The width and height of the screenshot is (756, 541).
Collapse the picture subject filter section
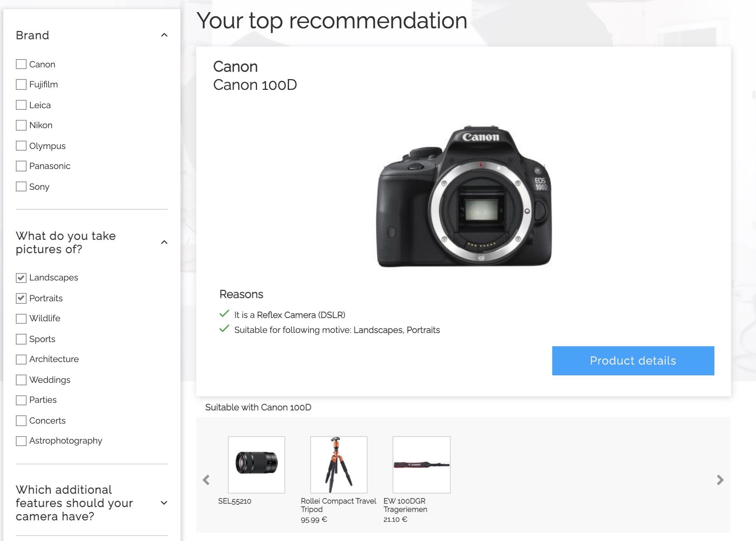(164, 242)
